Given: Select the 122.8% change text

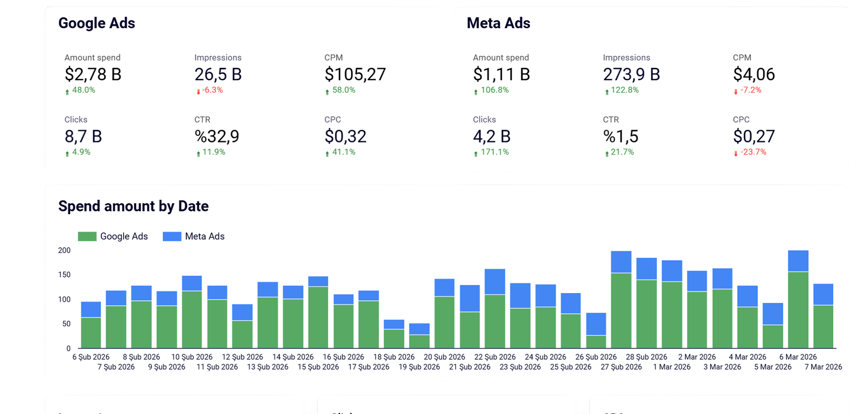Looking at the screenshot, I should coord(625,90).
